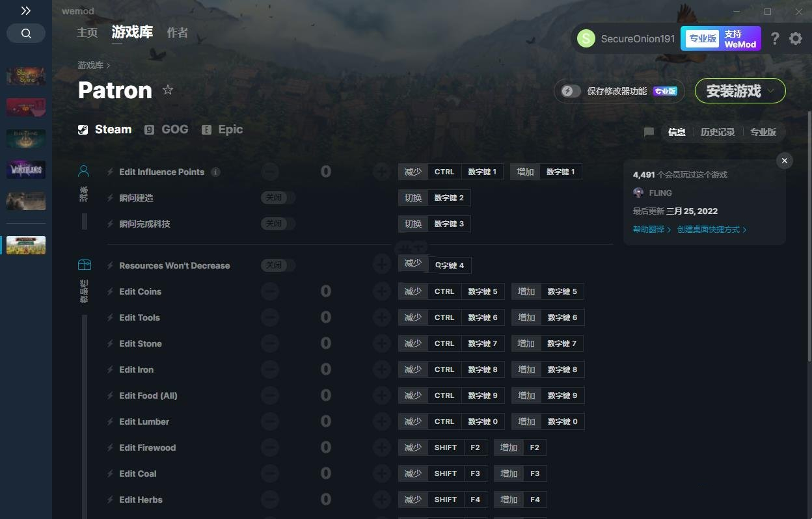
Task: Collapse the player category icon section
Action: (84, 172)
